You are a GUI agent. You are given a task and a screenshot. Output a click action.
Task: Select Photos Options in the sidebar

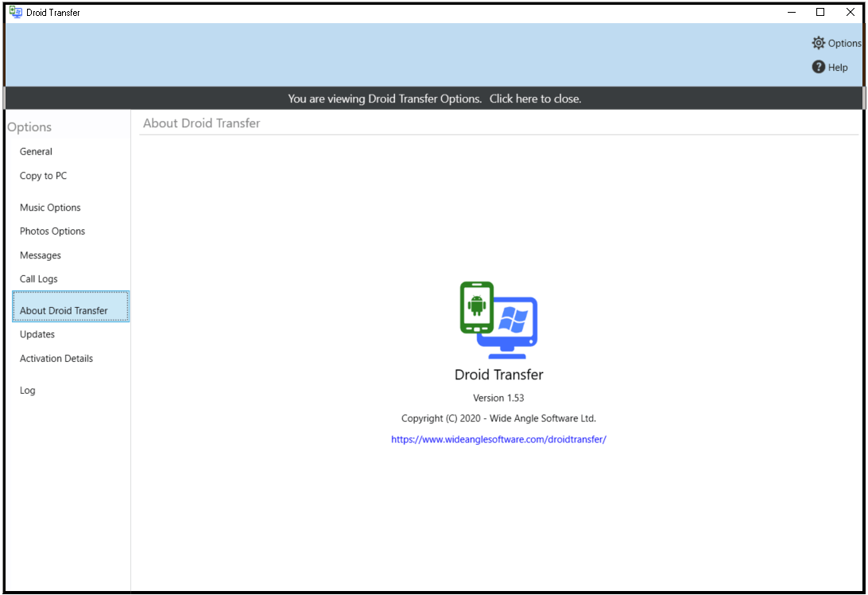(52, 231)
